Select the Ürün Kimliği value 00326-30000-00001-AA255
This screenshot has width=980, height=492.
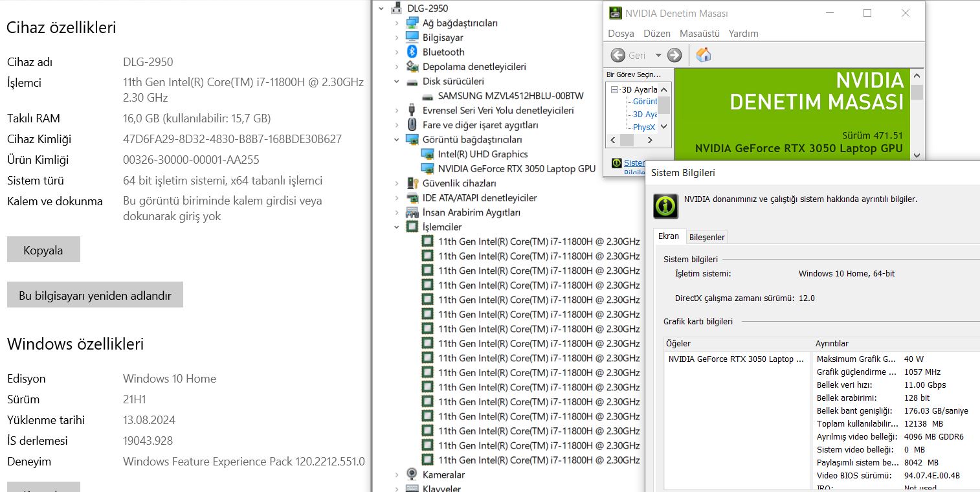pos(191,160)
